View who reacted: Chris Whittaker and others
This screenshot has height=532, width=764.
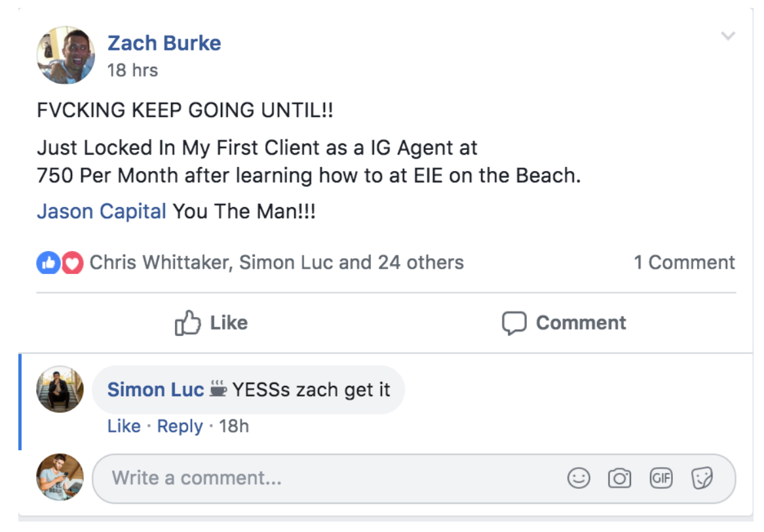click(x=277, y=263)
